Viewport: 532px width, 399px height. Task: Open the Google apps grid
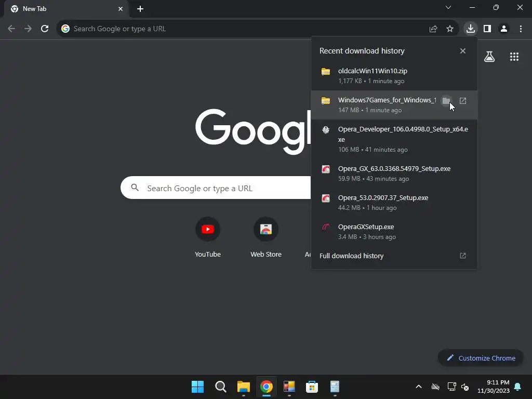pos(514,57)
